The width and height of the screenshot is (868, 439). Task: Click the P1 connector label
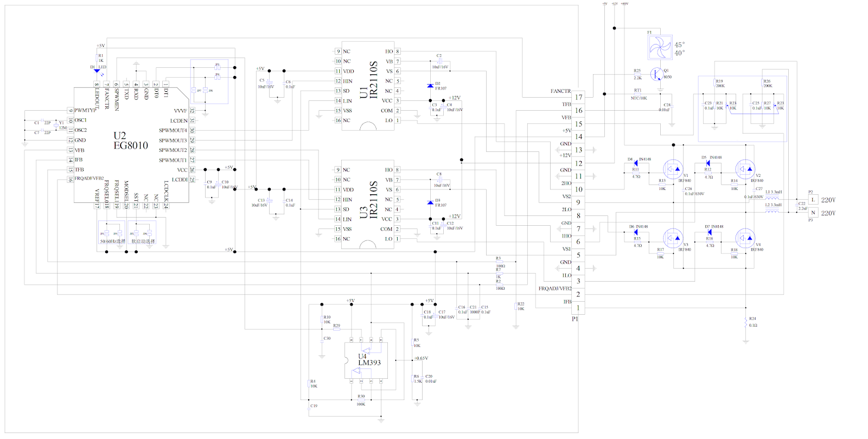[x=575, y=319]
